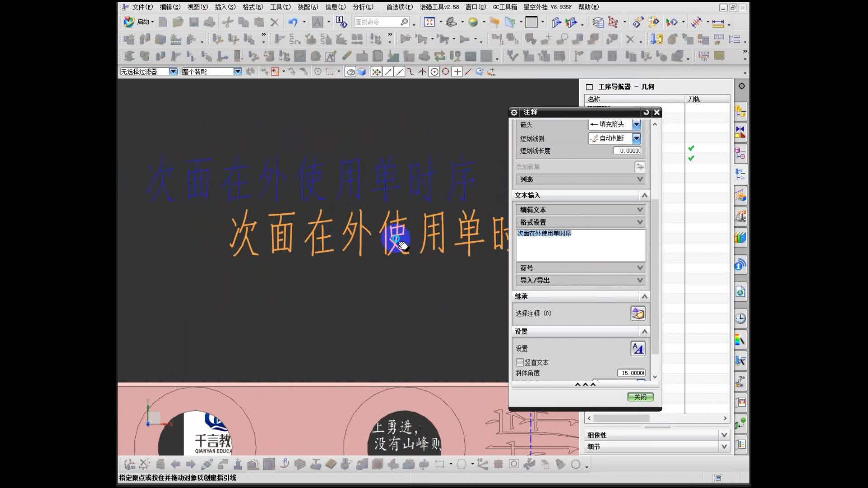The height and width of the screenshot is (488, 868).
Task: Click the scissors cut icon in the toolbar
Action: click(226, 22)
